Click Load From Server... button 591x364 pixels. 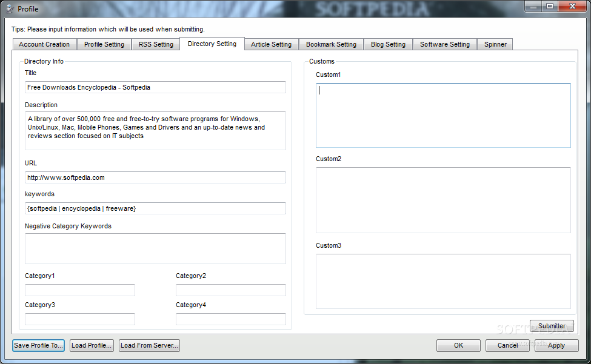(149, 346)
